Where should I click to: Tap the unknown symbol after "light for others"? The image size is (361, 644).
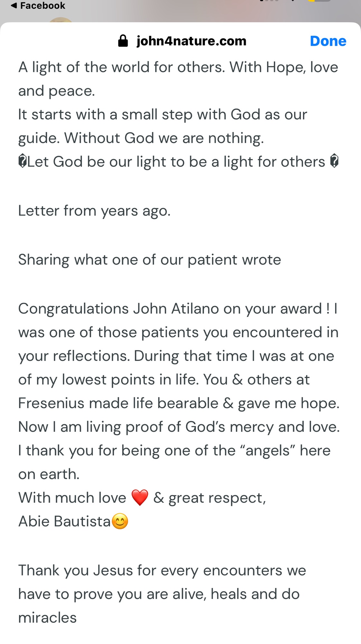(334, 161)
